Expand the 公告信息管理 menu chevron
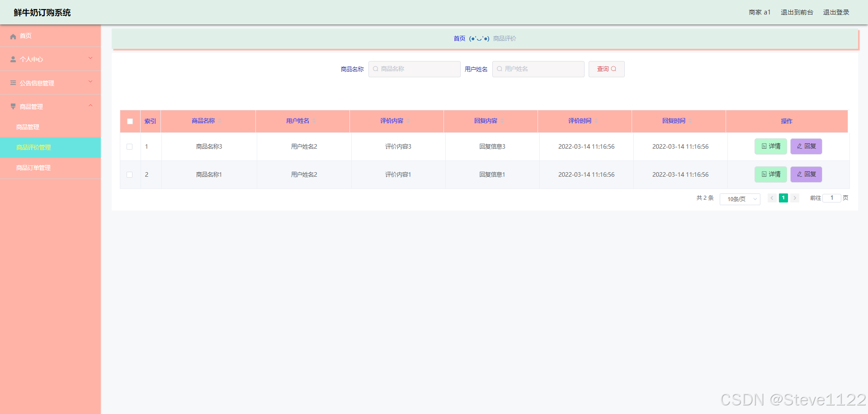868x414 pixels. tap(90, 82)
